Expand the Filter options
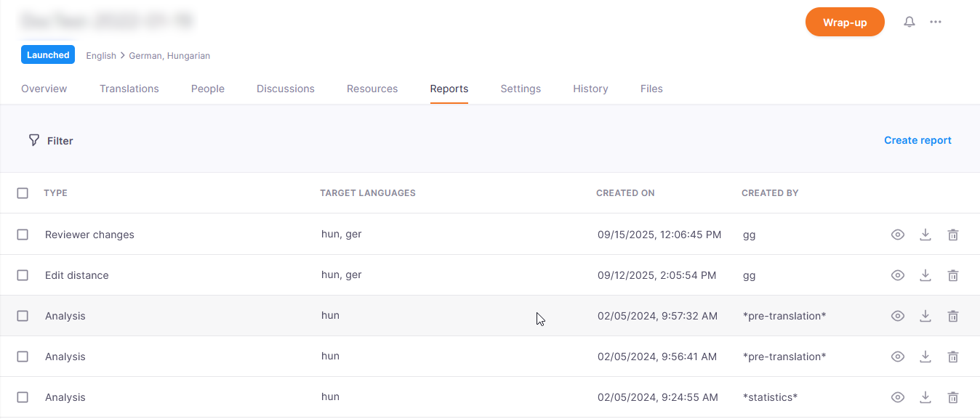The image size is (980, 419). pos(51,141)
